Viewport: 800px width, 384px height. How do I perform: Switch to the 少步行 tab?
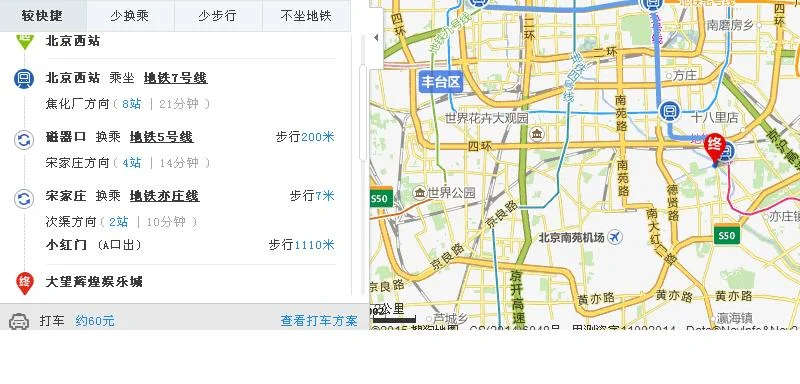[x=218, y=16]
